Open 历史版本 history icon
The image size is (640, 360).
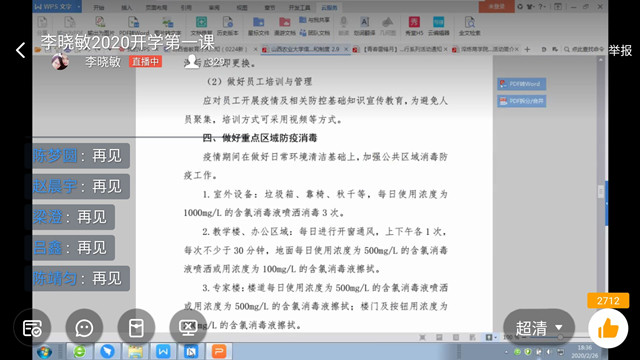pos(227,26)
